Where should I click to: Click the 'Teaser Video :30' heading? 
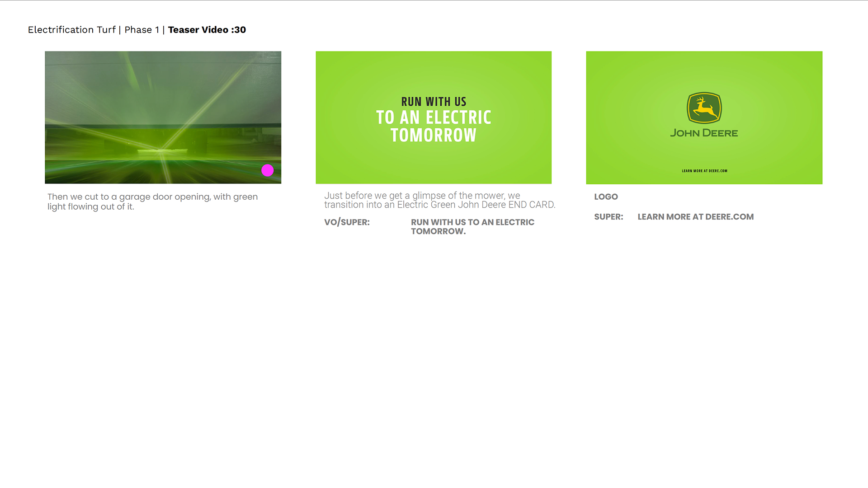(x=207, y=30)
